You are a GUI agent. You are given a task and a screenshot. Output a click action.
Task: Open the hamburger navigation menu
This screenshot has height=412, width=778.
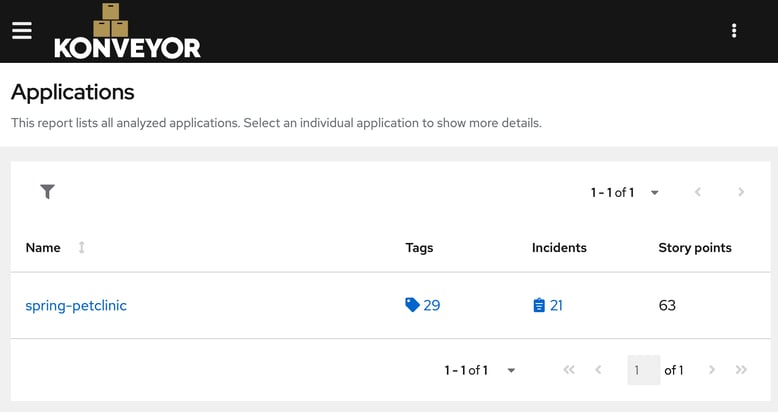pos(22,30)
